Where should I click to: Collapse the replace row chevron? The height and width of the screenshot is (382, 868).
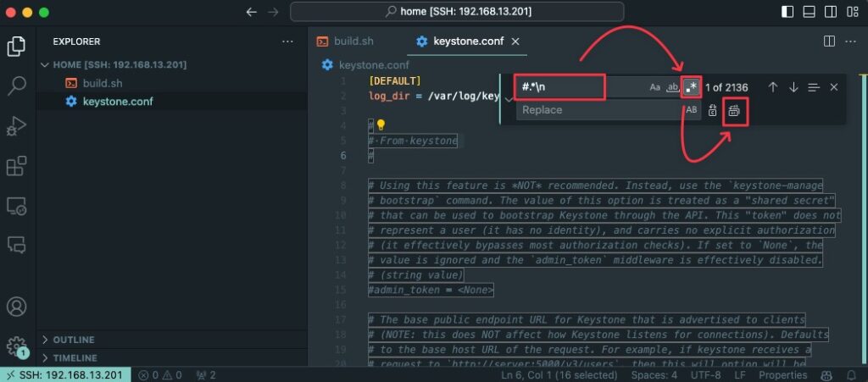tap(509, 99)
